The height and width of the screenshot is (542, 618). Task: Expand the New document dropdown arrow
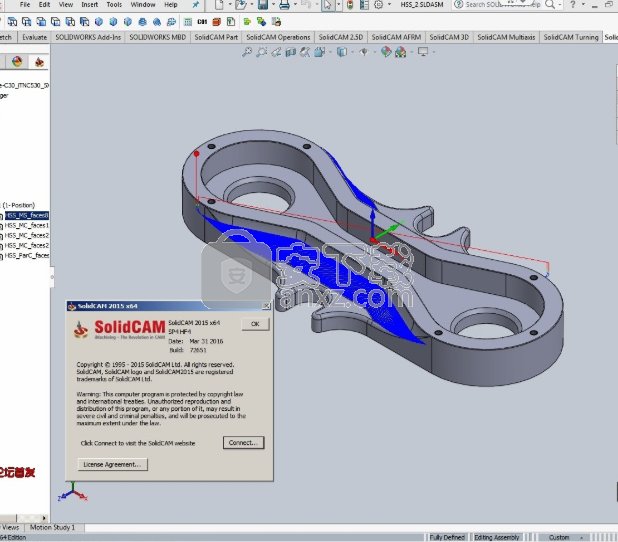pyautogui.click(x=230, y=5)
